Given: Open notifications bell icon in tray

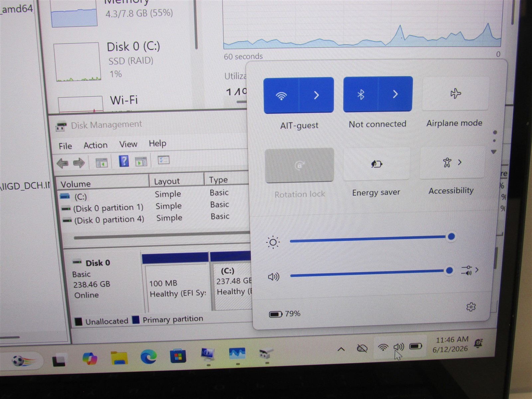Looking at the screenshot, I should (478, 343).
